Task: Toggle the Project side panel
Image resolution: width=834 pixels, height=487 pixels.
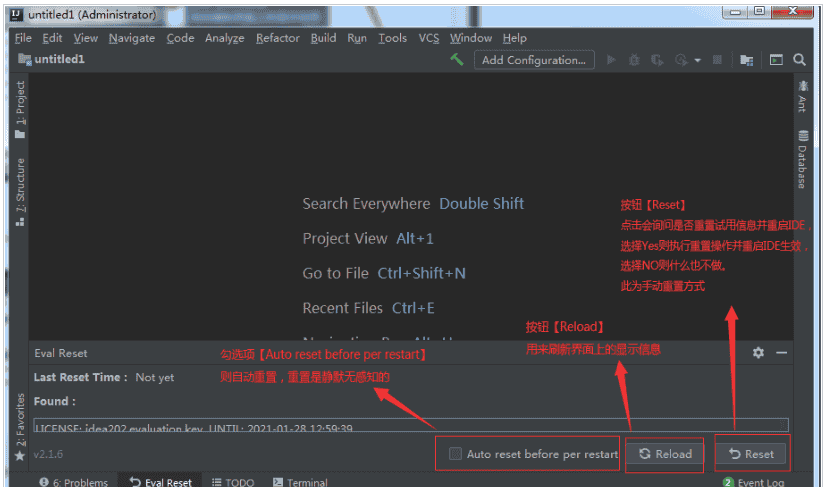Action: tap(19, 110)
